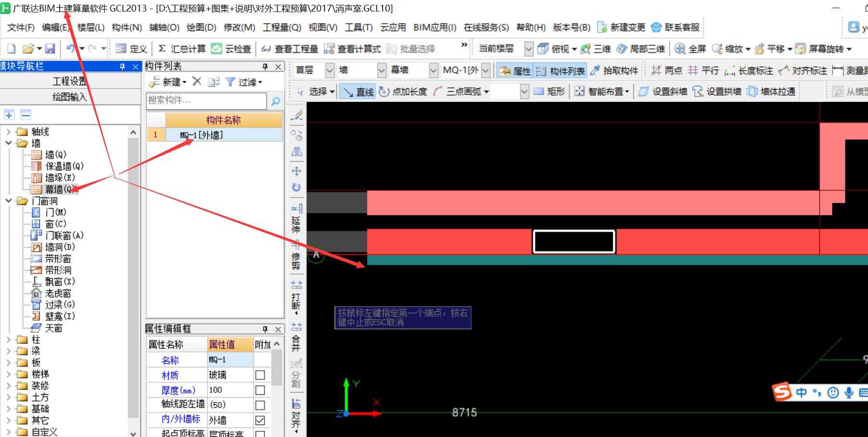Expand the 柱 tree folder

click(9, 339)
